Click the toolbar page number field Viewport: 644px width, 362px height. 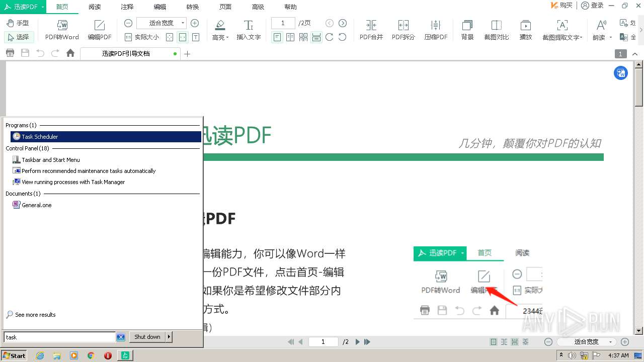(283, 23)
